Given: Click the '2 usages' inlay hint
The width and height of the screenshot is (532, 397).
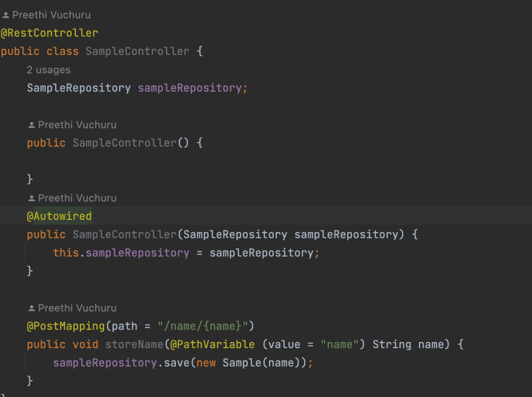Looking at the screenshot, I should coord(48,70).
